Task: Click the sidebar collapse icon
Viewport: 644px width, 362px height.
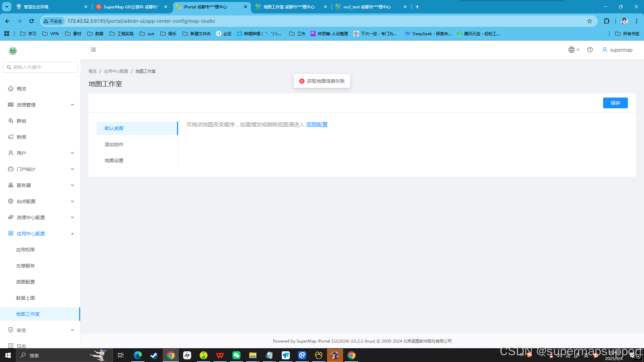Action: pyautogui.click(x=93, y=49)
